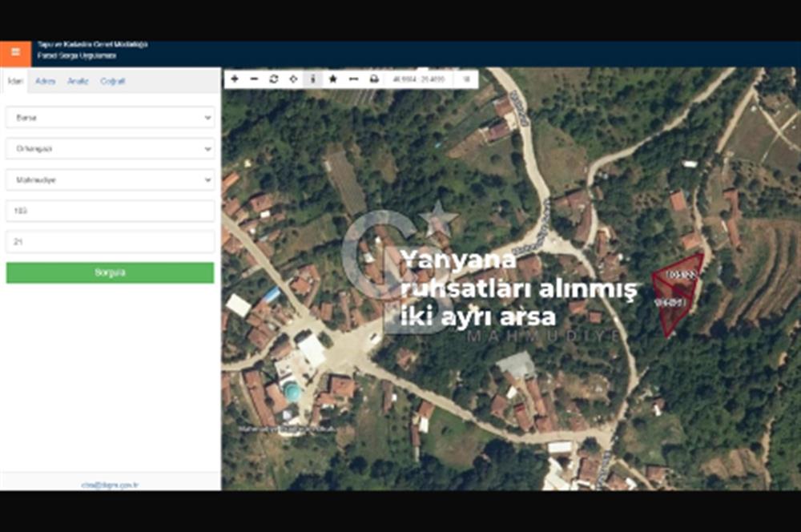
Task: Click the locate position crosshair icon
Action: pyautogui.click(x=293, y=79)
